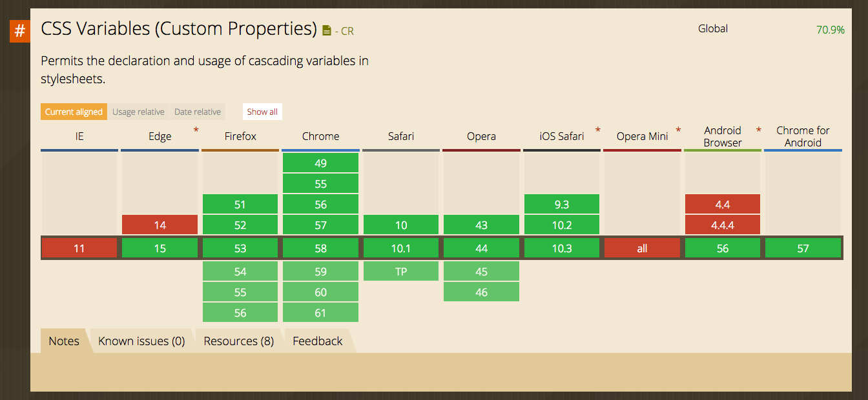The height and width of the screenshot is (400, 868).
Task: Select the Edge 14 red cell
Action: click(x=160, y=225)
